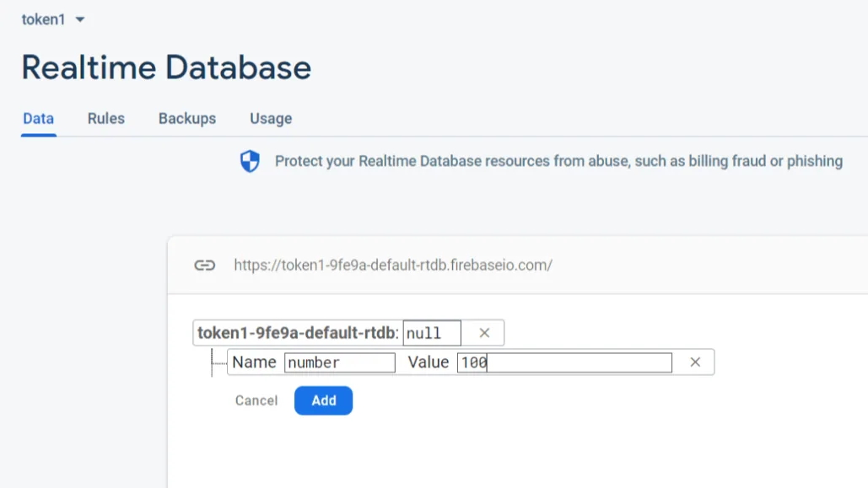Open the Usage tab
868x488 pixels.
[x=271, y=118]
